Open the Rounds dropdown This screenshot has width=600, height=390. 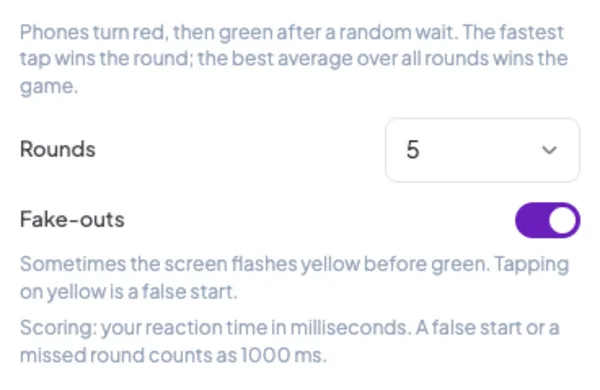coord(483,150)
